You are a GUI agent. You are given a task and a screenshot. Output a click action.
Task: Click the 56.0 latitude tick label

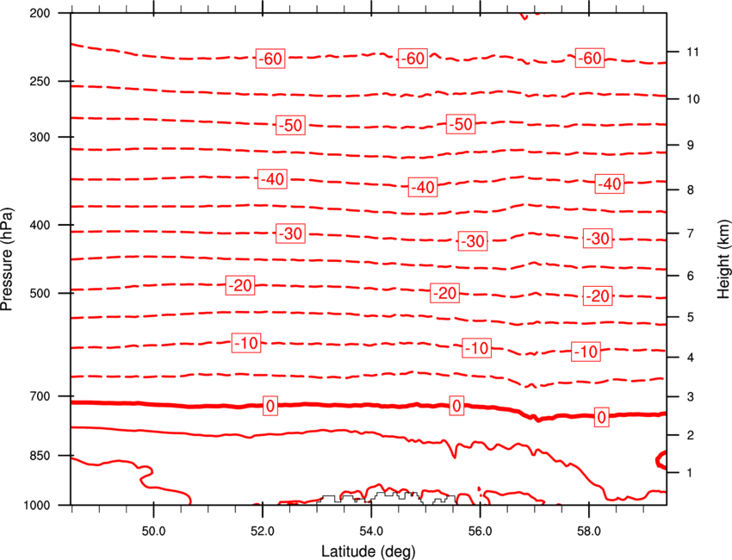(480, 531)
